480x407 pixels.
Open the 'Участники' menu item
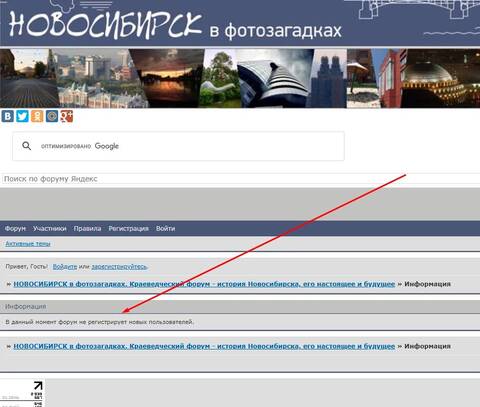[49, 229]
